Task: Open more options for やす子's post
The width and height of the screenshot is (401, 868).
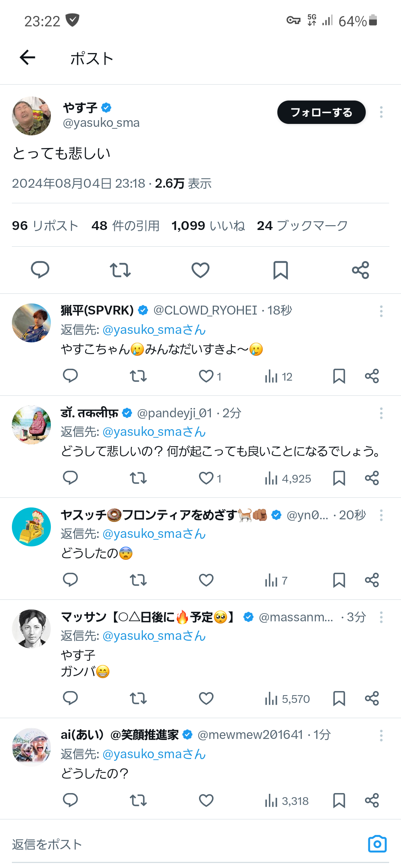Action: [381, 112]
